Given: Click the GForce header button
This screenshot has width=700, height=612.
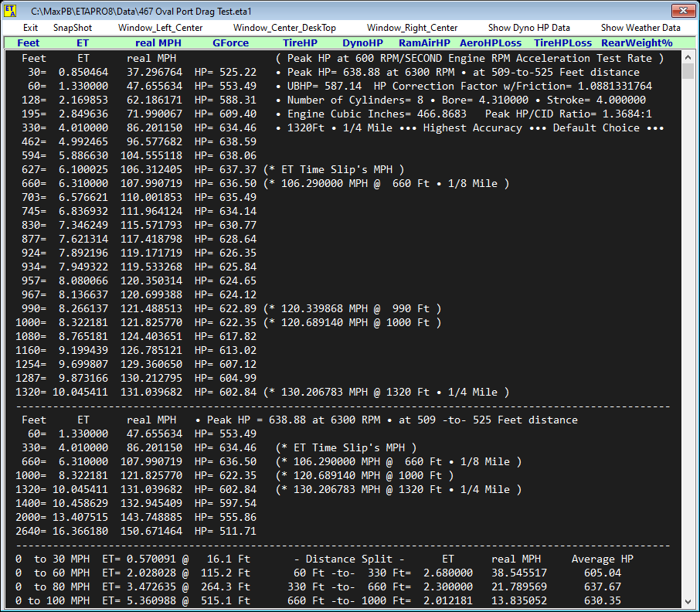Looking at the screenshot, I should tap(230, 43).
